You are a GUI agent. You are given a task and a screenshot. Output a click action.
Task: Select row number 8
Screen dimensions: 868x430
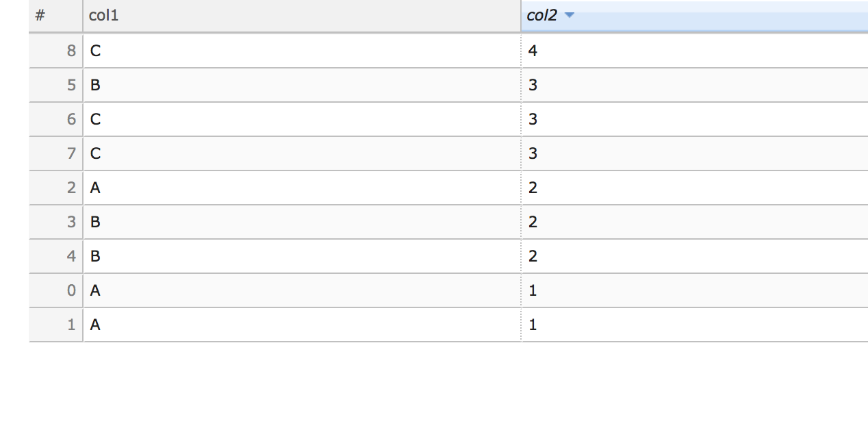tap(71, 51)
